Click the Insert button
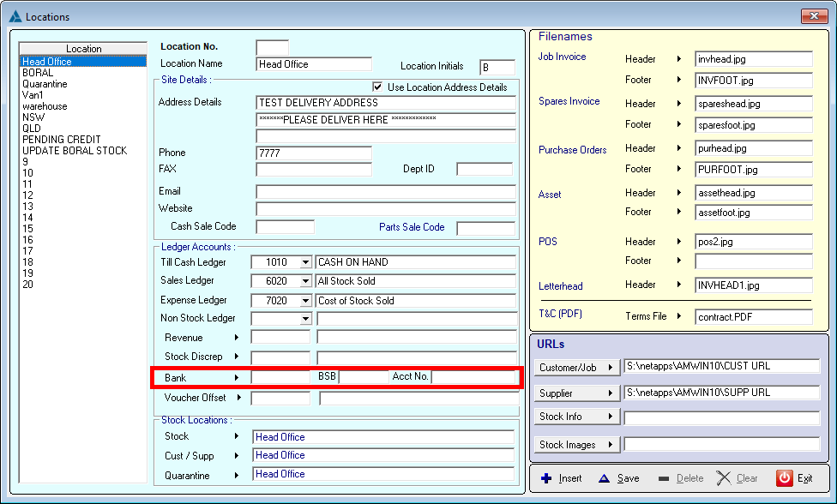This screenshot has height=504, width=837. tap(561, 478)
